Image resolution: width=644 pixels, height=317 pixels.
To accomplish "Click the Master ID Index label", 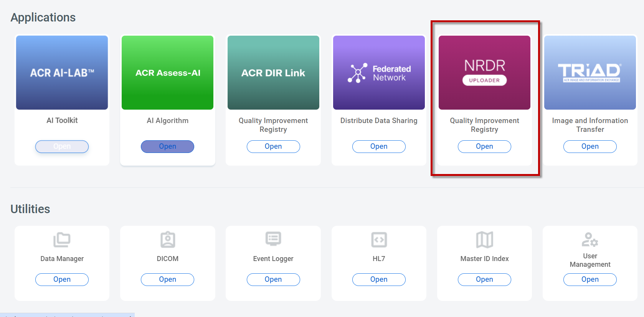I will 484,259.
